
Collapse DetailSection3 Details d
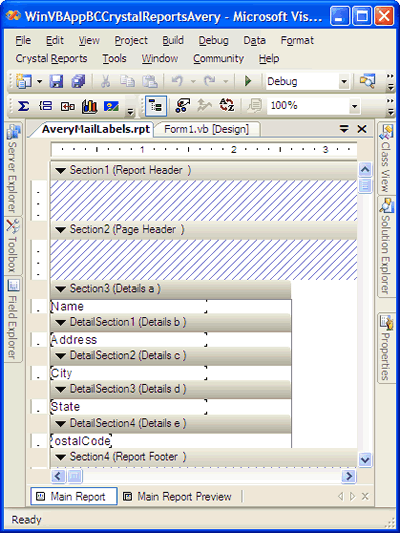[61, 390]
